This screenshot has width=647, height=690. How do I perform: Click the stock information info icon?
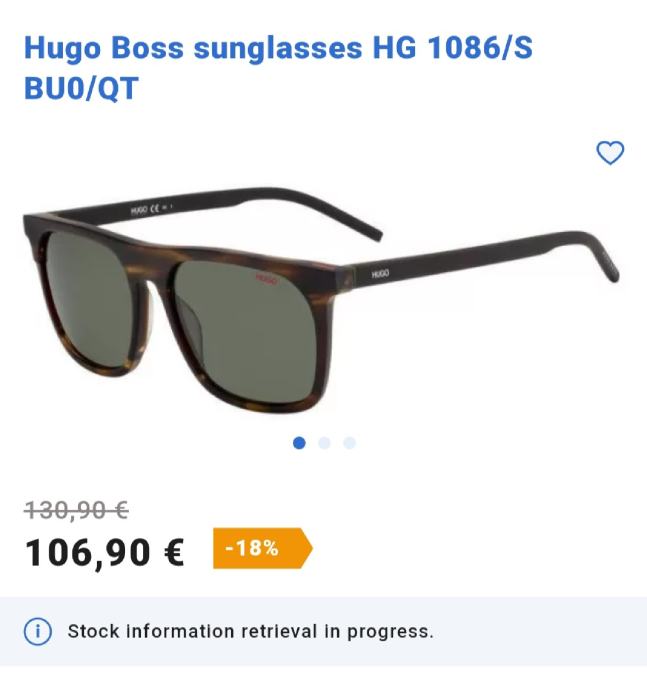click(x=37, y=631)
